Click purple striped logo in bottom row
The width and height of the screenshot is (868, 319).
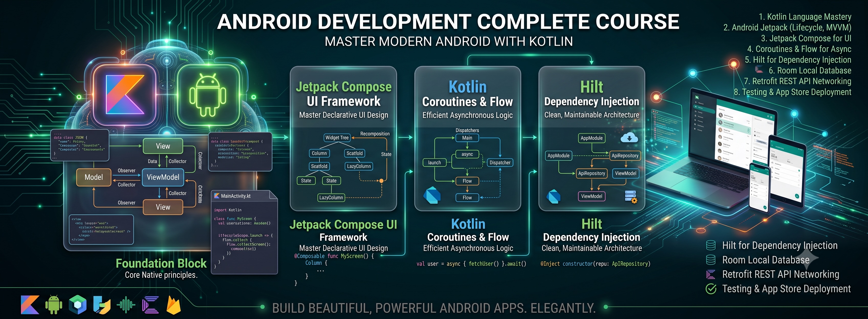coord(150,305)
